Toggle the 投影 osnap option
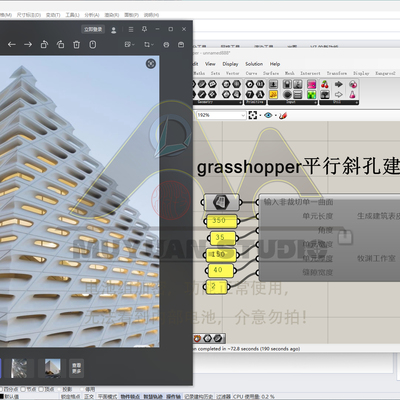This screenshot has height=400, width=400. pyautogui.click(x=67, y=389)
